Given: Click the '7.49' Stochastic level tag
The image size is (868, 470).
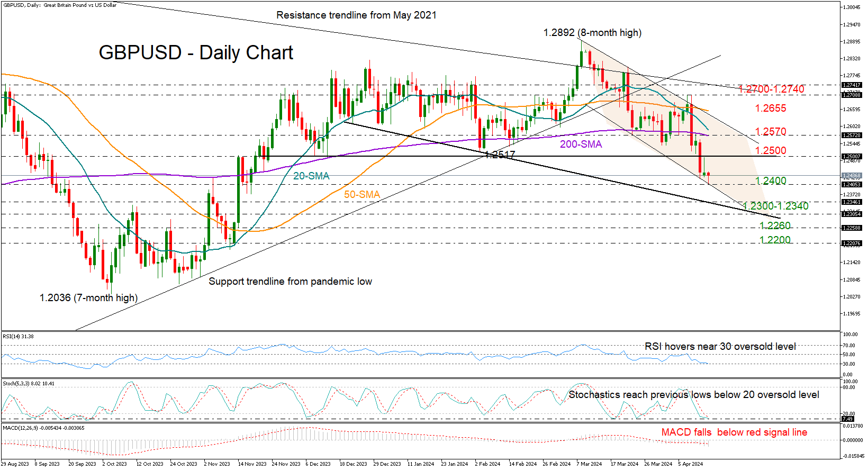Looking at the screenshot, I should pyautogui.click(x=847, y=419).
